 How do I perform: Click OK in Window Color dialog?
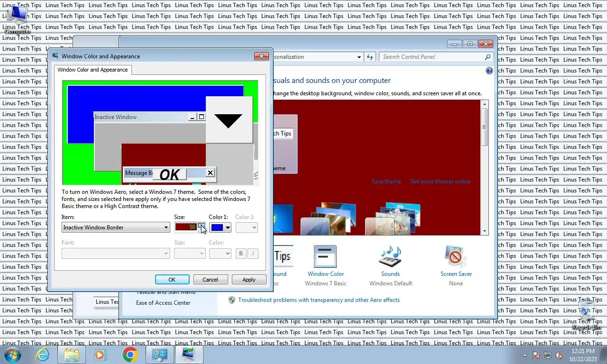[x=172, y=280]
